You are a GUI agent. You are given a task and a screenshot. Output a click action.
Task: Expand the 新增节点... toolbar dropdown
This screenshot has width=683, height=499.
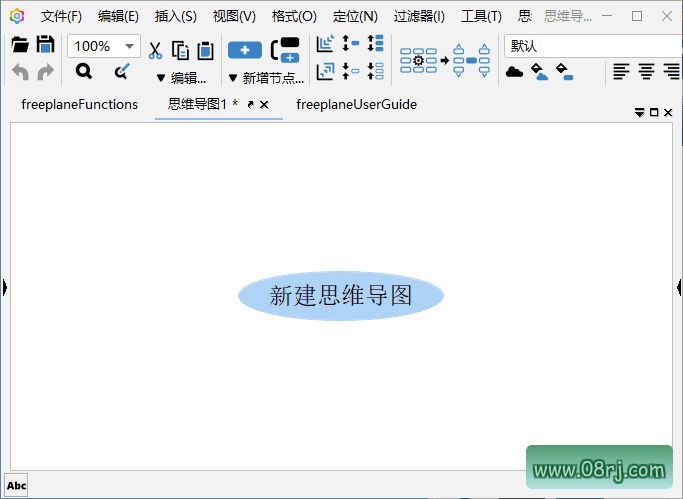pyautogui.click(x=267, y=78)
